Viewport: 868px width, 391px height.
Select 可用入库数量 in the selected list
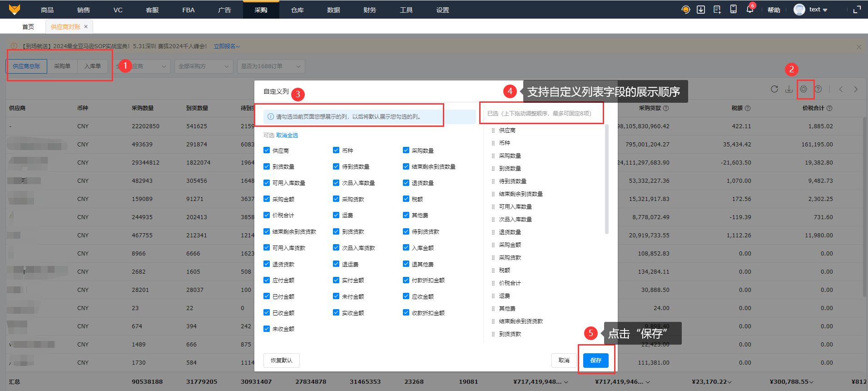pos(516,207)
